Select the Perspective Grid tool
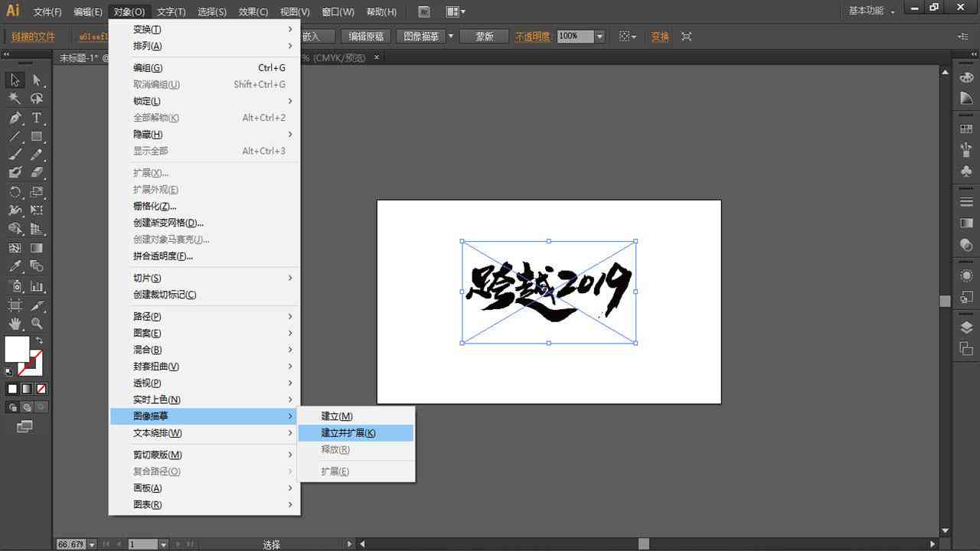980x551 pixels. point(37,229)
